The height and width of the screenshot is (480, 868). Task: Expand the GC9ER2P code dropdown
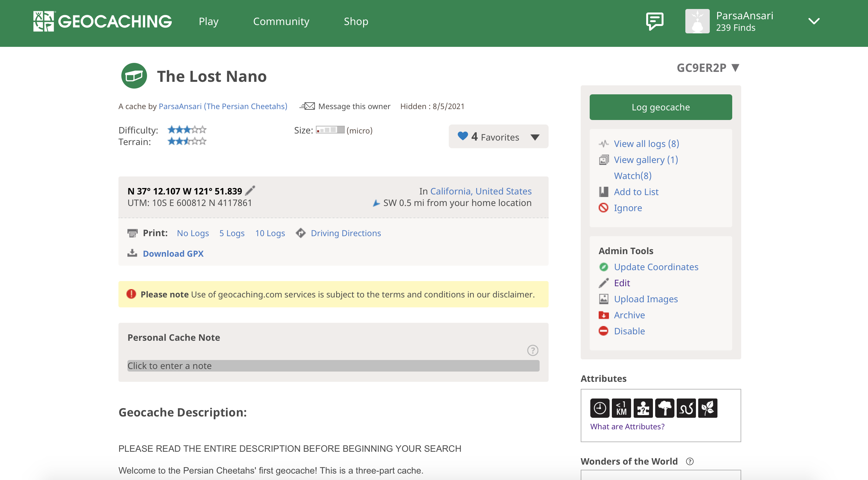(x=735, y=68)
